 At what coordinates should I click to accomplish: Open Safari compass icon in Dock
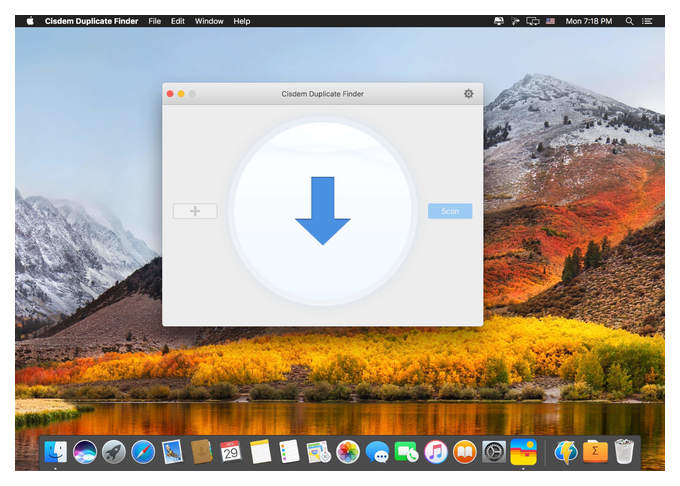[143, 452]
